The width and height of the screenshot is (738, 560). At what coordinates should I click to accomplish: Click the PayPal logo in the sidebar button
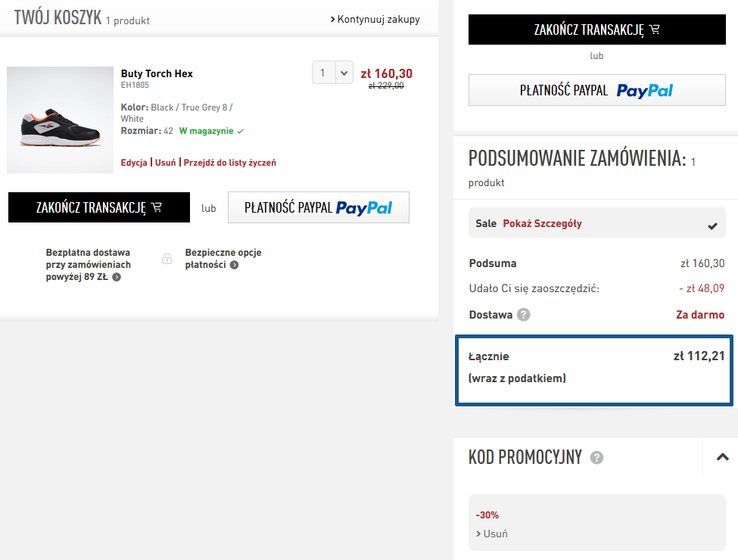pos(645,90)
